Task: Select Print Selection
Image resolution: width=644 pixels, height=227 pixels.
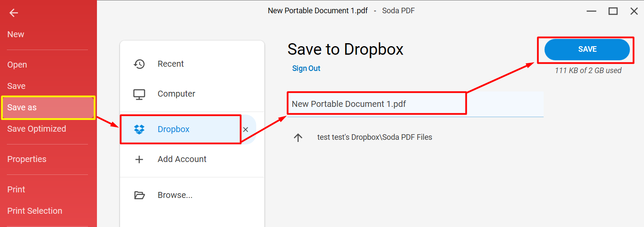Action: tap(35, 211)
